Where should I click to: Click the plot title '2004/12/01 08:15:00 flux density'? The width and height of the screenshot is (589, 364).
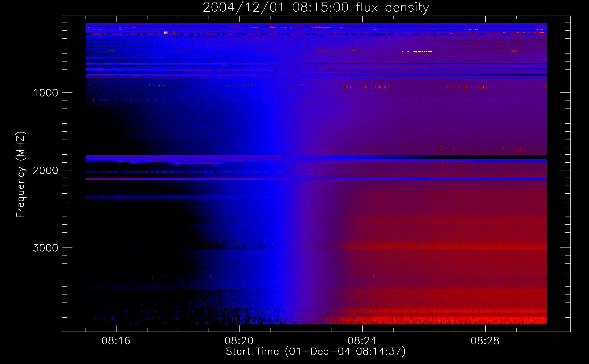316,8
